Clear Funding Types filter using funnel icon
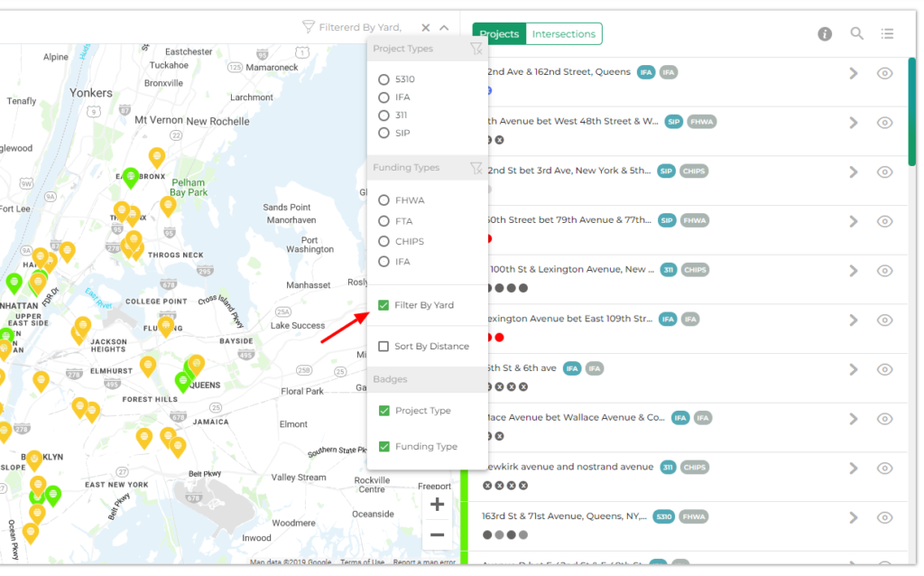This screenshot has height=576, width=924. 476,168
